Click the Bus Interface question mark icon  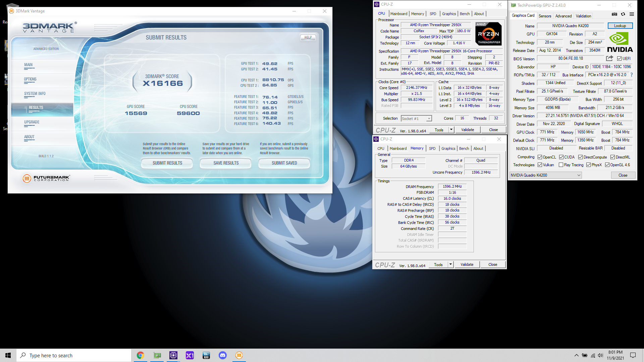pos(632,75)
